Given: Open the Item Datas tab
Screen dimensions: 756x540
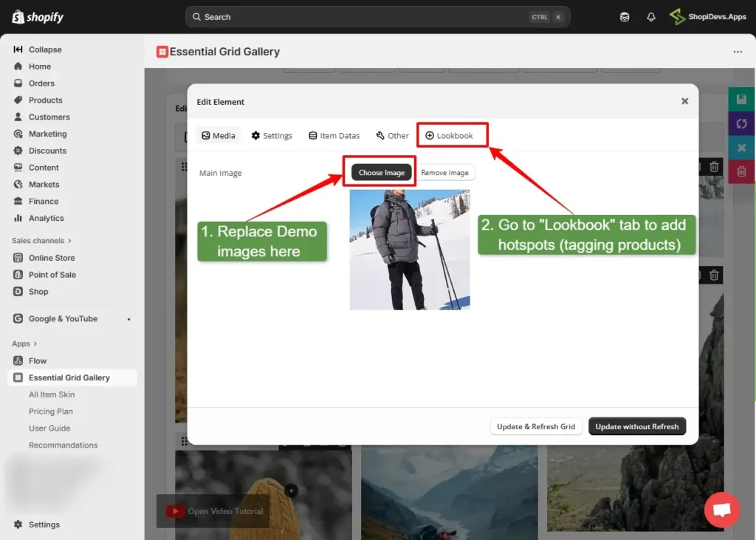Looking at the screenshot, I should [334, 135].
